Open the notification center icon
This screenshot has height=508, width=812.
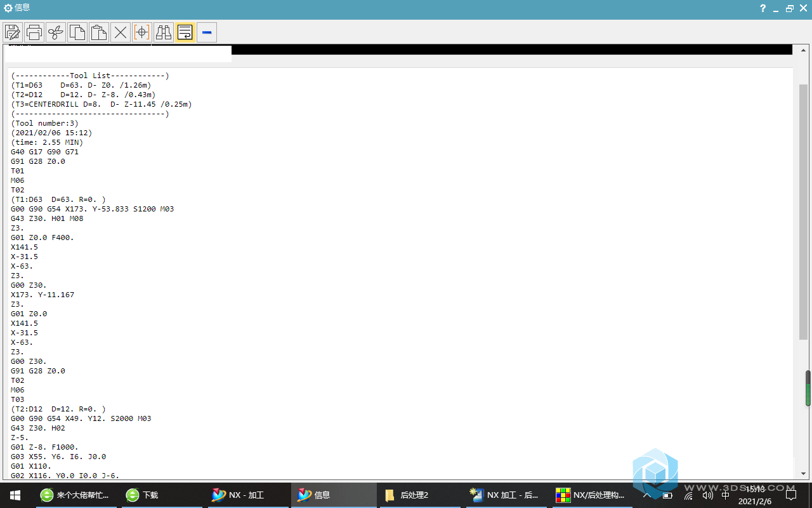[790, 495]
